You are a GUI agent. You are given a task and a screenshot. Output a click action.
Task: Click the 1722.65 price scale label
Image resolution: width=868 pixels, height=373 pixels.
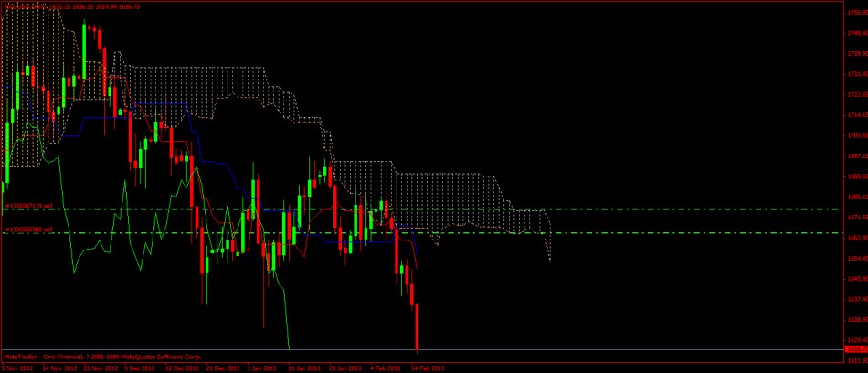[855, 93]
